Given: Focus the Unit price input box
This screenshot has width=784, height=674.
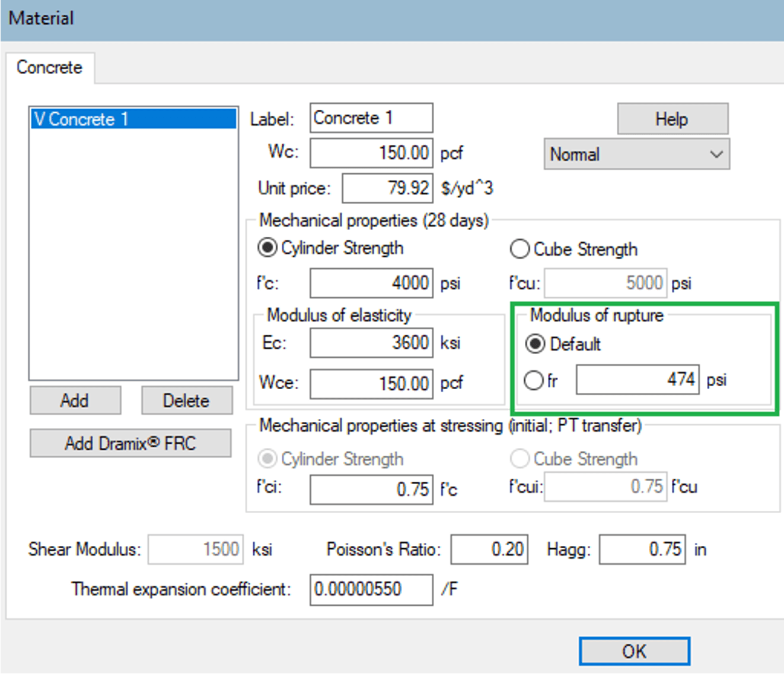Looking at the screenshot, I should [x=387, y=188].
